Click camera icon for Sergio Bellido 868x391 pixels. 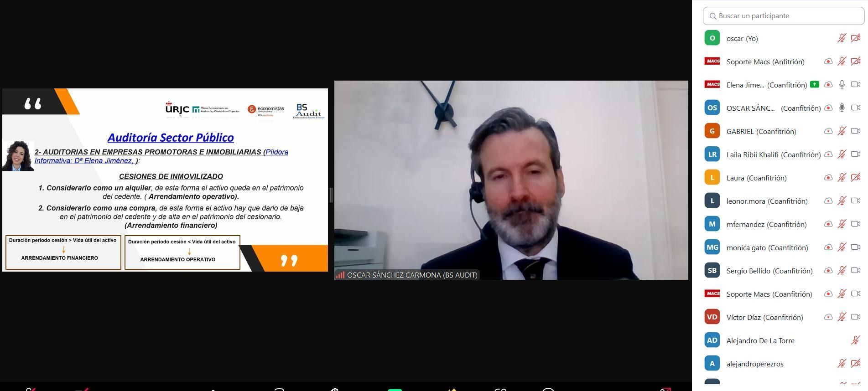pos(856,271)
